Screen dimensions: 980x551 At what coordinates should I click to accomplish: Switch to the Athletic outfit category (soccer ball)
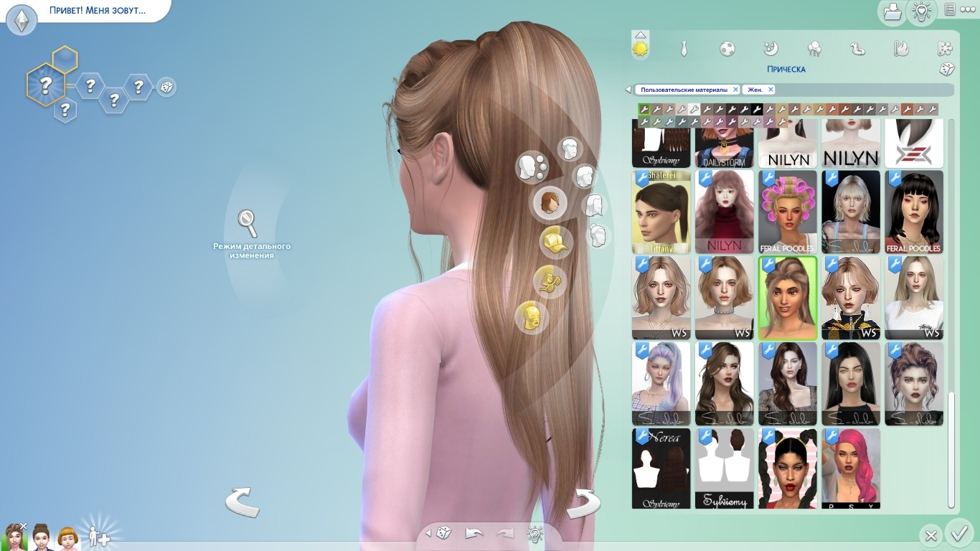[x=727, y=49]
